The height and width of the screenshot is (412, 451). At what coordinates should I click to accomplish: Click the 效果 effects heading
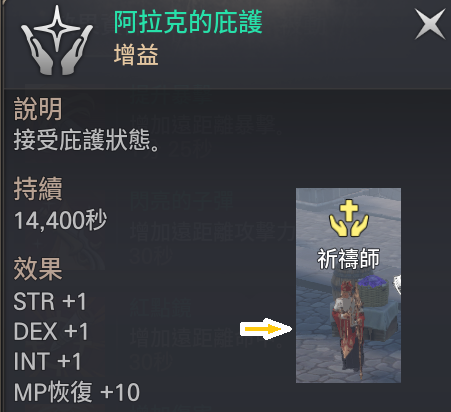(38, 269)
